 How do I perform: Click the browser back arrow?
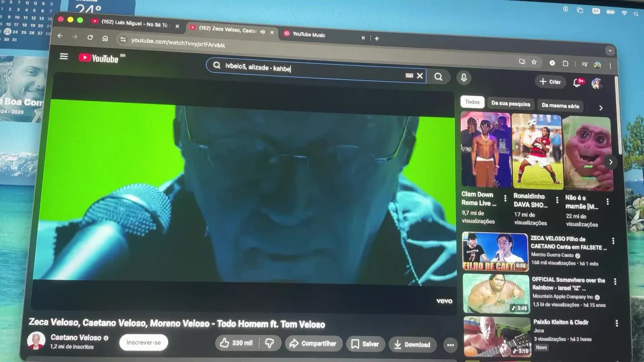point(60,36)
